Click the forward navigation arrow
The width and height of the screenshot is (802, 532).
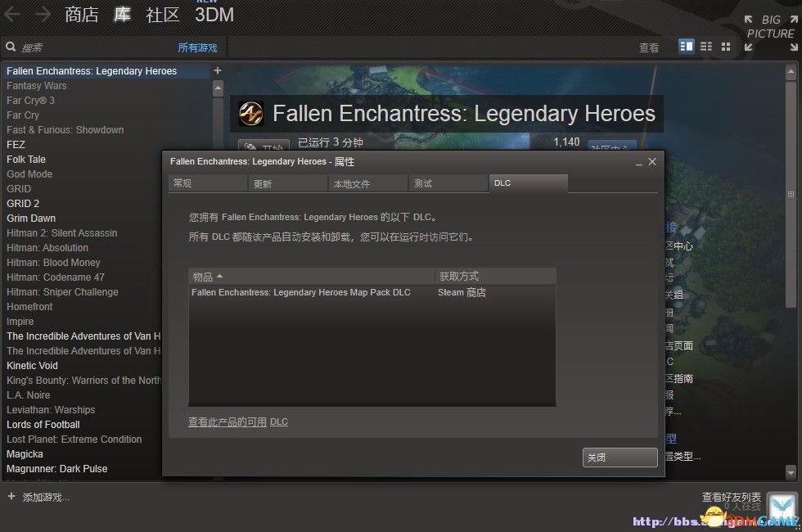click(x=43, y=15)
